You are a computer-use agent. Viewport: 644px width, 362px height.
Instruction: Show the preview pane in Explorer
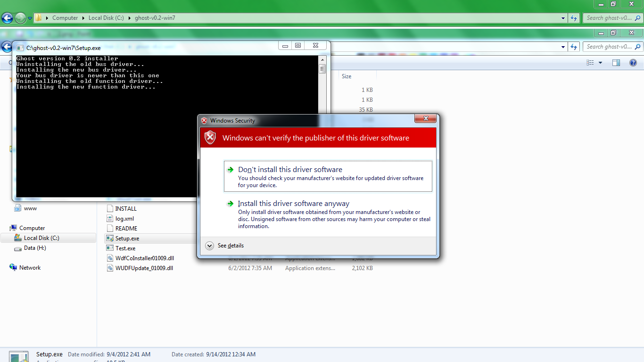click(616, 63)
